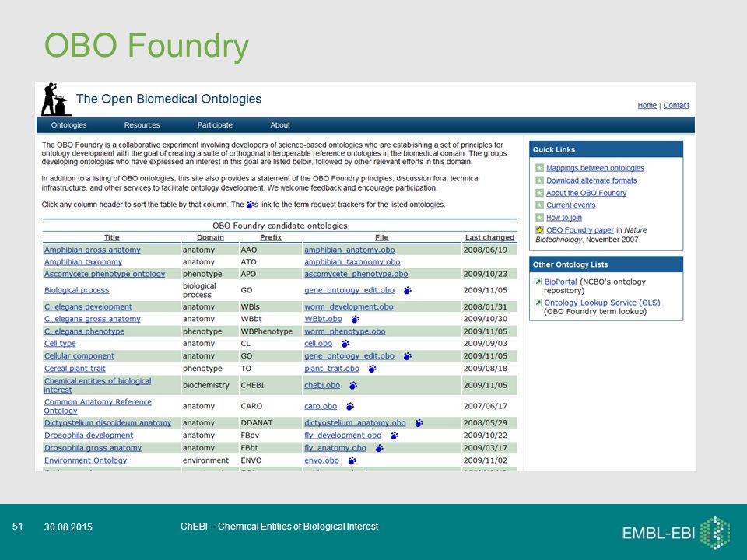Click yellow star icon beside OBO Foundry paper

(x=539, y=230)
